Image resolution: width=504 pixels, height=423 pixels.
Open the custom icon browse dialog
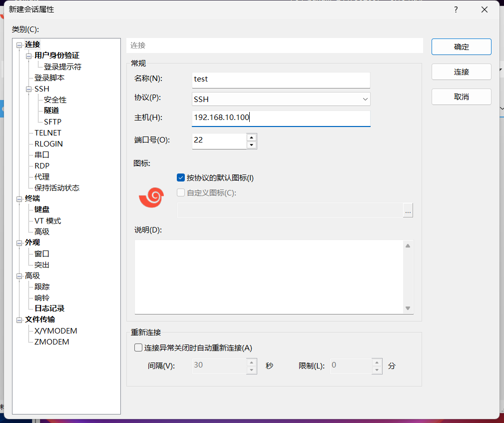pyautogui.click(x=408, y=210)
